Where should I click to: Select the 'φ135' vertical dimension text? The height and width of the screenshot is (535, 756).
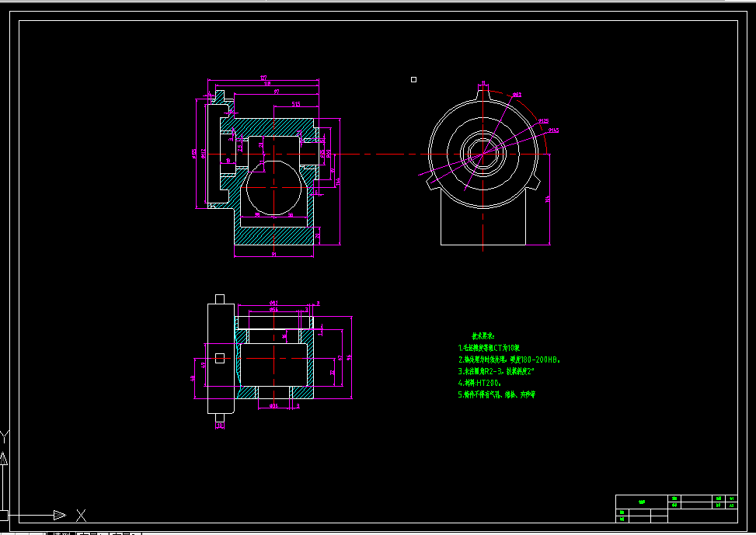pos(193,153)
